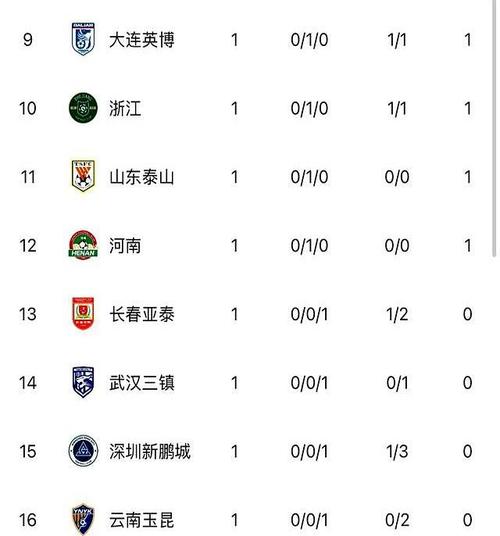Open team name 河南
The width and height of the screenshot is (500, 536).
click(x=125, y=245)
